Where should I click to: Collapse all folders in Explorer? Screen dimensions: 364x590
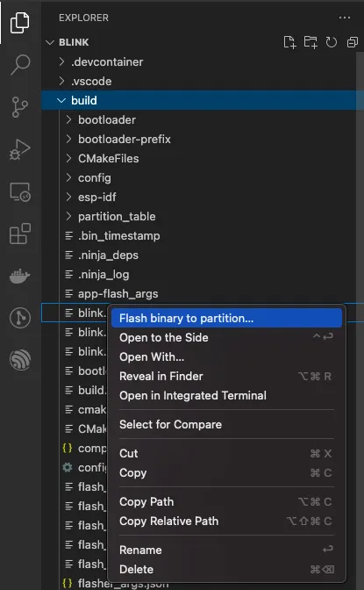coord(353,42)
